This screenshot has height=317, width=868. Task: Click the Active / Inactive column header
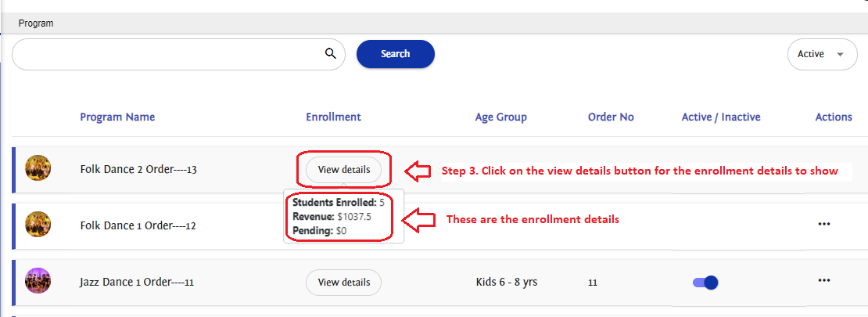click(x=720, y=117)
